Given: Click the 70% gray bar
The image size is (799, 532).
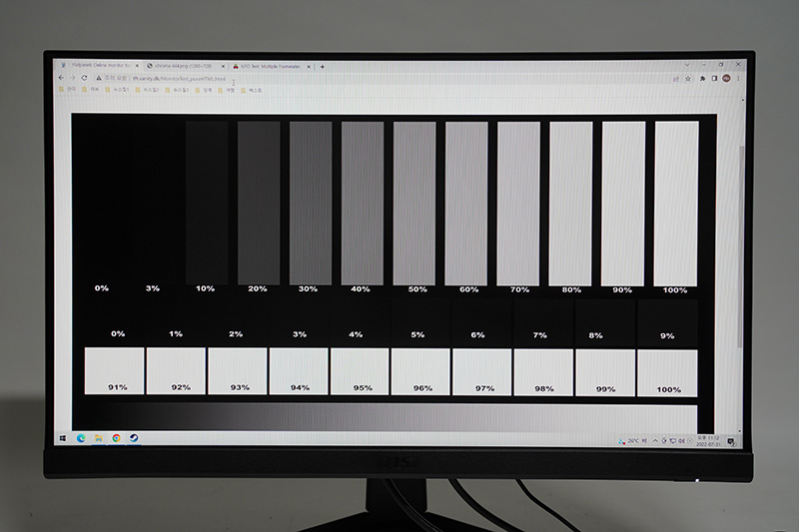Looking at the screenshot, I should (518, 204).
